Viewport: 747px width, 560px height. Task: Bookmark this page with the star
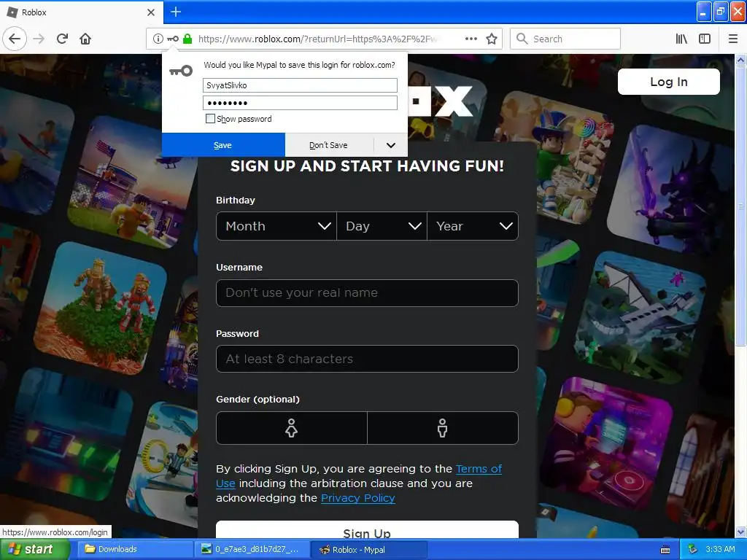[x=492, y=39]
